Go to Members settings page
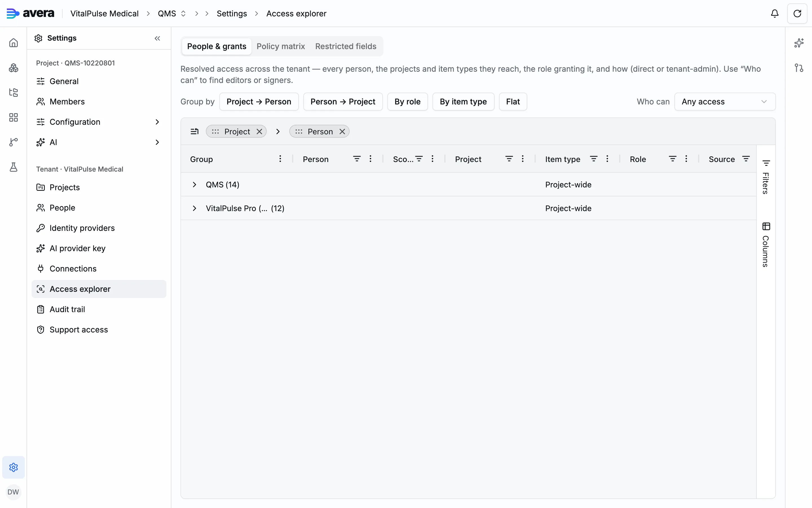 pos(99,102)
